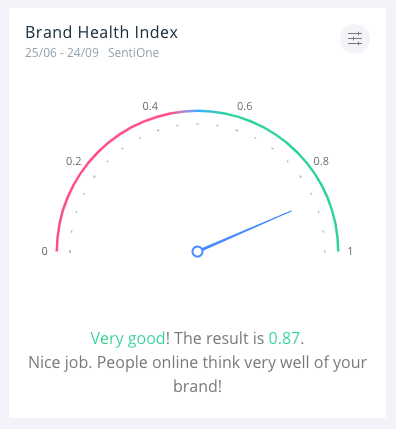Click the 0.6 gauge scale label

(245, 106)
